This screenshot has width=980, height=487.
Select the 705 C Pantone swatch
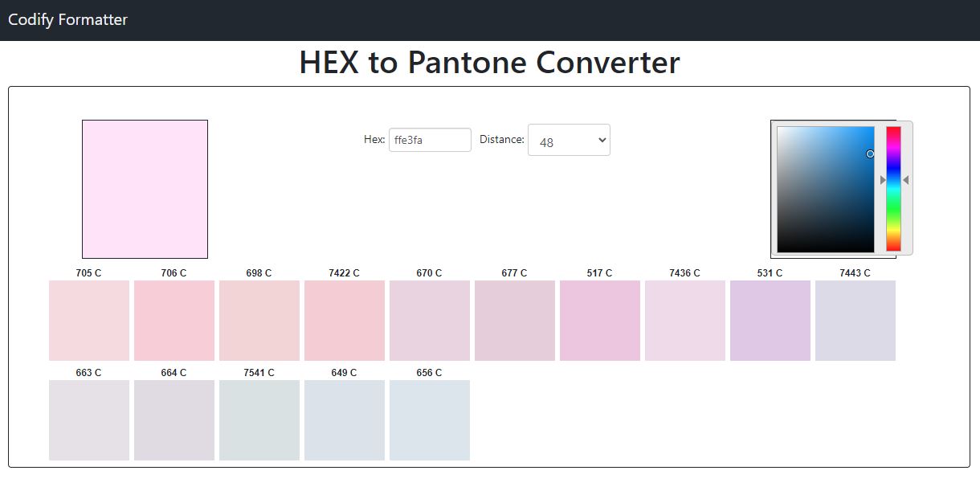[x=89, y=321]
